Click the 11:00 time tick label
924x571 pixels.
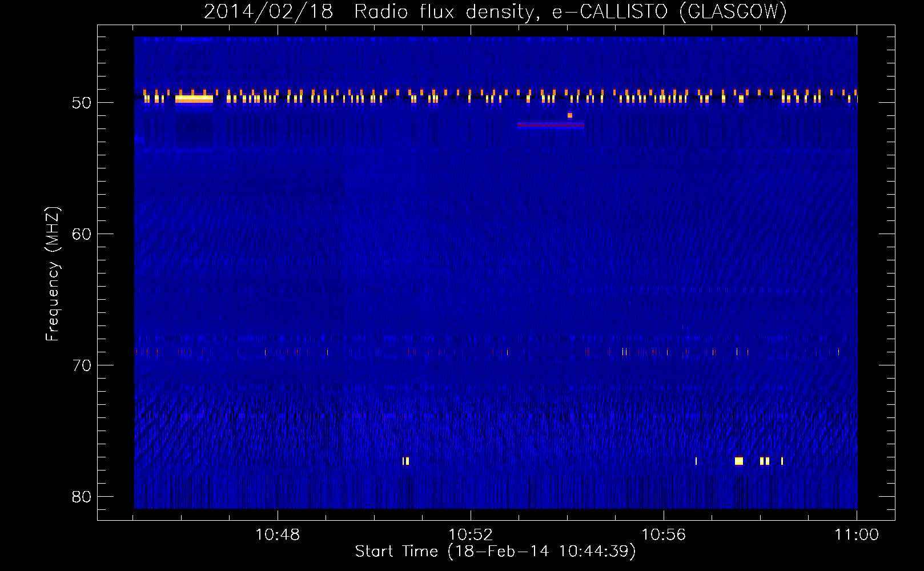pyautogui.click(x=857, y=535)
